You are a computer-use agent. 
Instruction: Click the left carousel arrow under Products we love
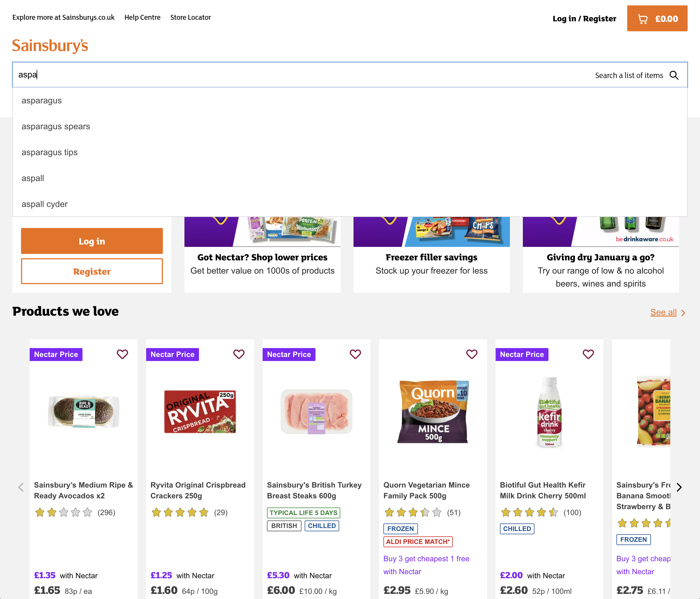[x=21, y=487]
